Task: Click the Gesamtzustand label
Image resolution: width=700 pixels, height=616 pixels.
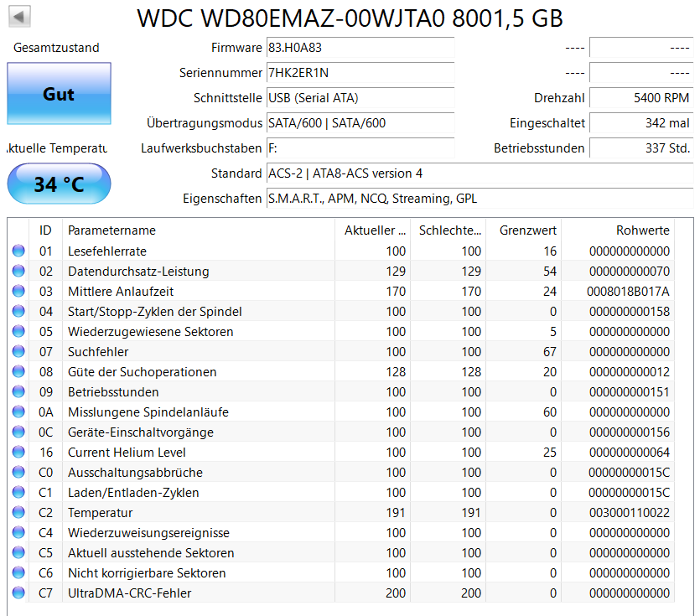Action: 56,47
